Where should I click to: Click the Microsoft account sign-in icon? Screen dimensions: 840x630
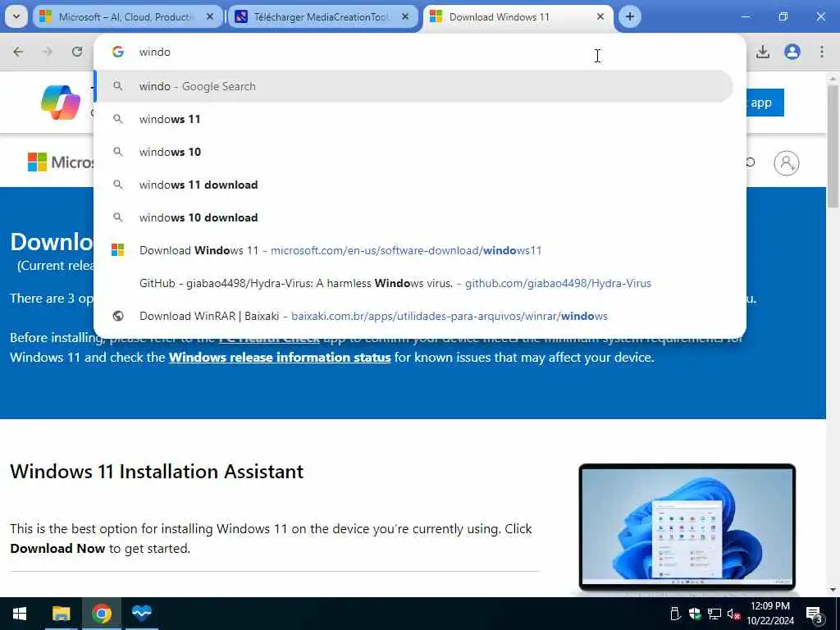pos(787,163)
